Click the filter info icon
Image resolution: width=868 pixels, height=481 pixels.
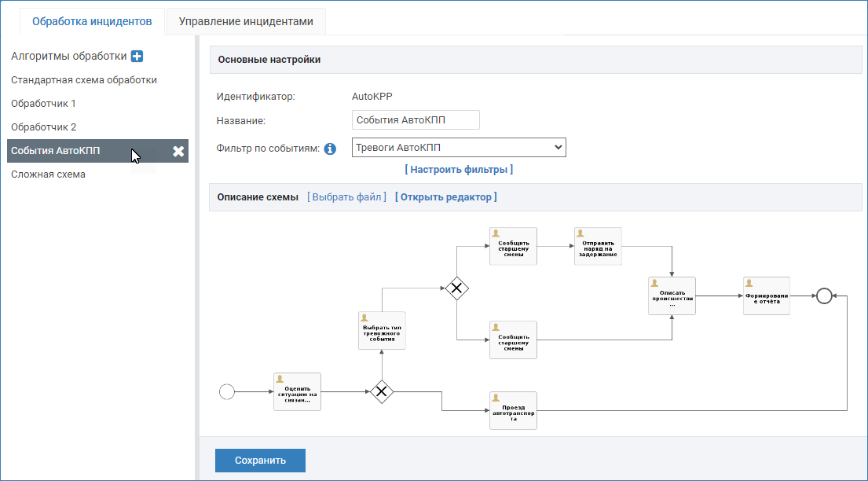[x=330, y=149]
